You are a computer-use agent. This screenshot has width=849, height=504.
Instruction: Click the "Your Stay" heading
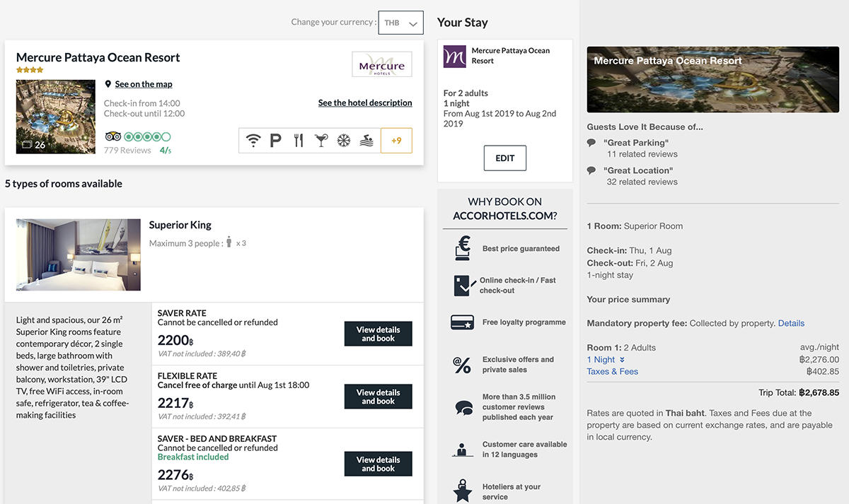(x=463, y=22)
